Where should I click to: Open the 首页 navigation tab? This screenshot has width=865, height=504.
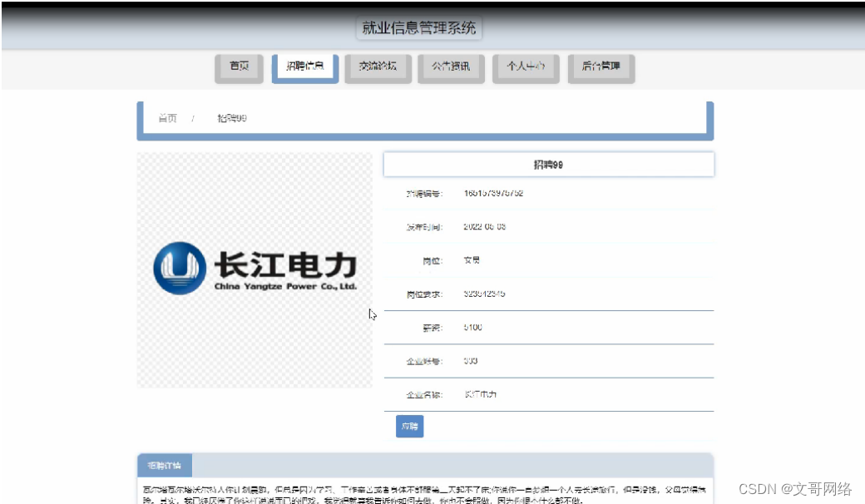(239, 68)
